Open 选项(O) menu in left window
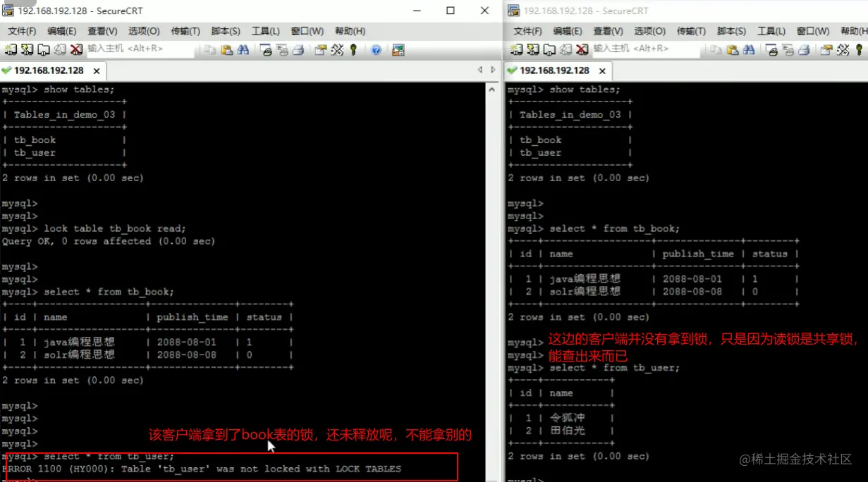This screenshot has height=482, width=868. click(144, 31)
